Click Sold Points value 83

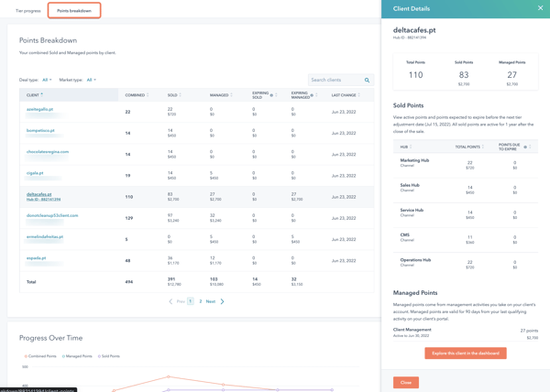pos(464,75)
